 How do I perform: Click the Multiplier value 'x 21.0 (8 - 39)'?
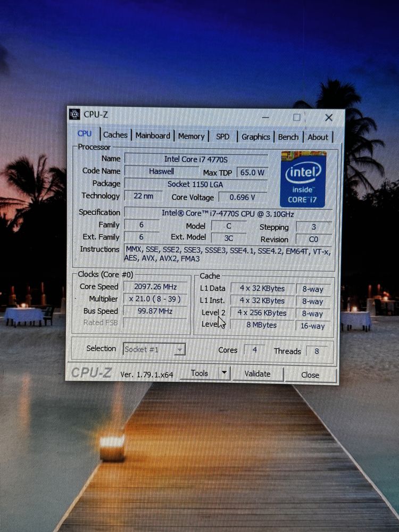click(155, 299)
